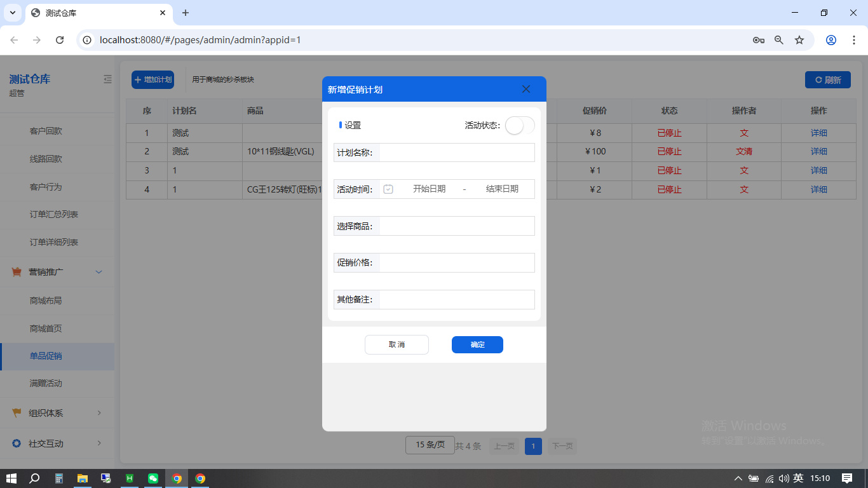Screen dimensions: 868x488
Task: Select the 开始日期 date field
Action: pos(429,189)
